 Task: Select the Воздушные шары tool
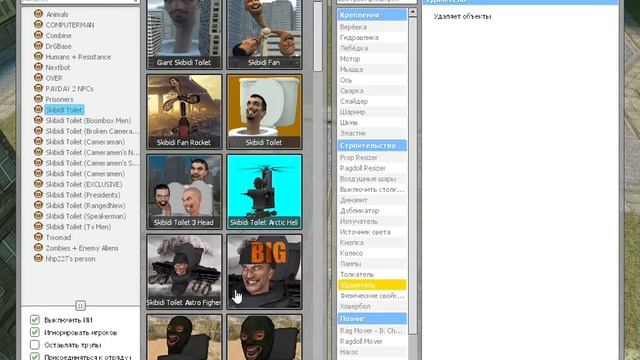point(372,179)
